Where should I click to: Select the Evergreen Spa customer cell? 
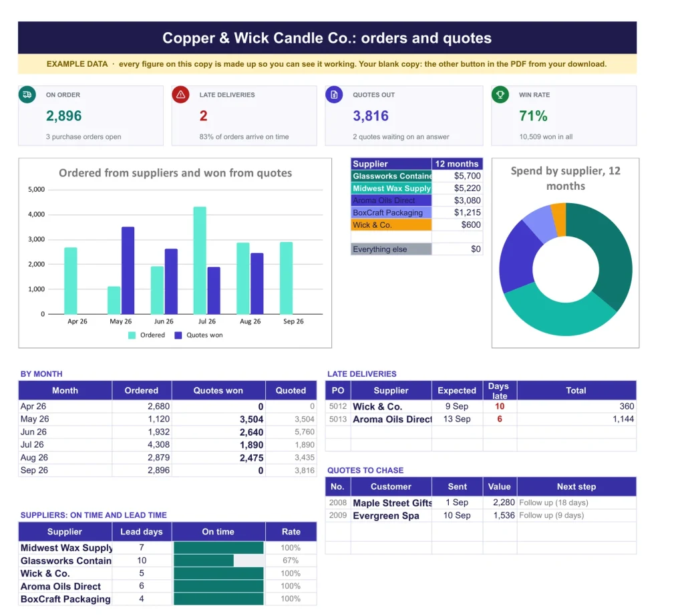[x=391, y=516]
